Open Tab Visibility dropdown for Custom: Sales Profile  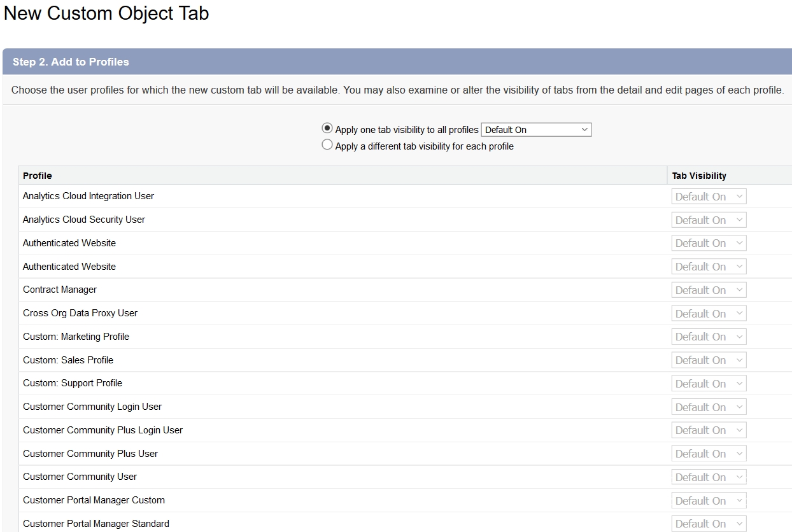(x=709, y=360)
